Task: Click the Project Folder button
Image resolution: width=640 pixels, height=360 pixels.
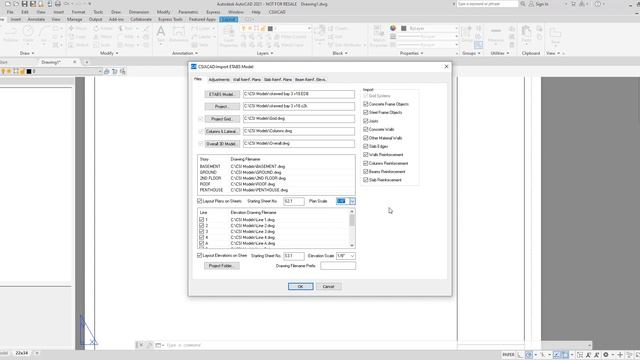Action: pos(222,266)
